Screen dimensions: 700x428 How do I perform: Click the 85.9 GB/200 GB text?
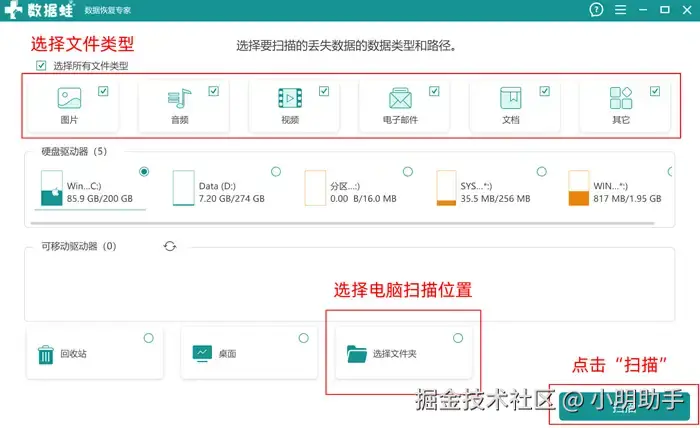(x=100, y=199)
